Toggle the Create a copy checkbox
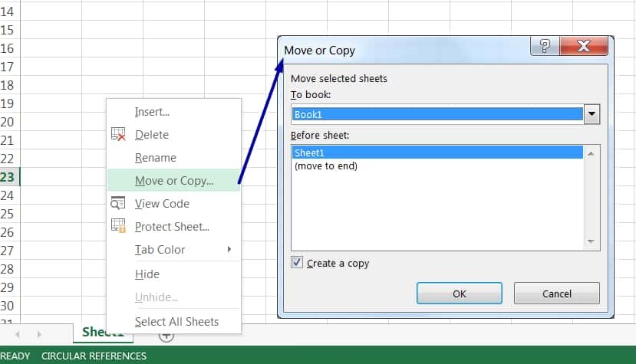The height and width of the screenshot is (364, 636). 296,262
